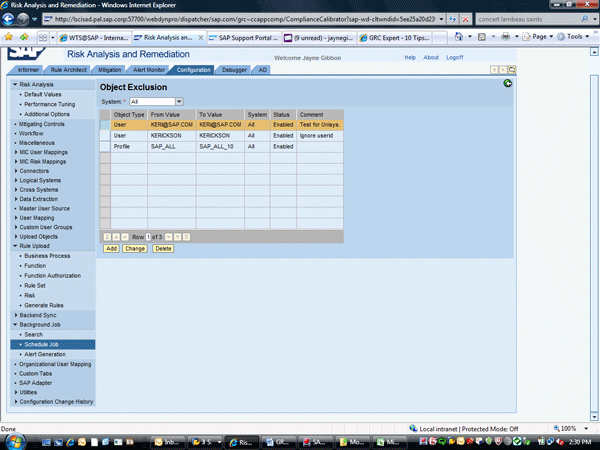The width and height of the screenshot is (600, 450).
Task: Click the tab list icon right of tabs
Action: (512, 70)
